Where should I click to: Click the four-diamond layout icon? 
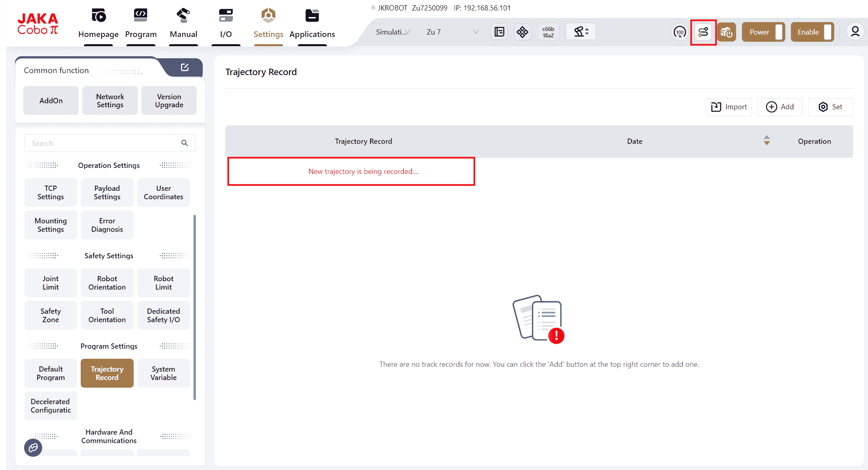click(x=522, y=32)
